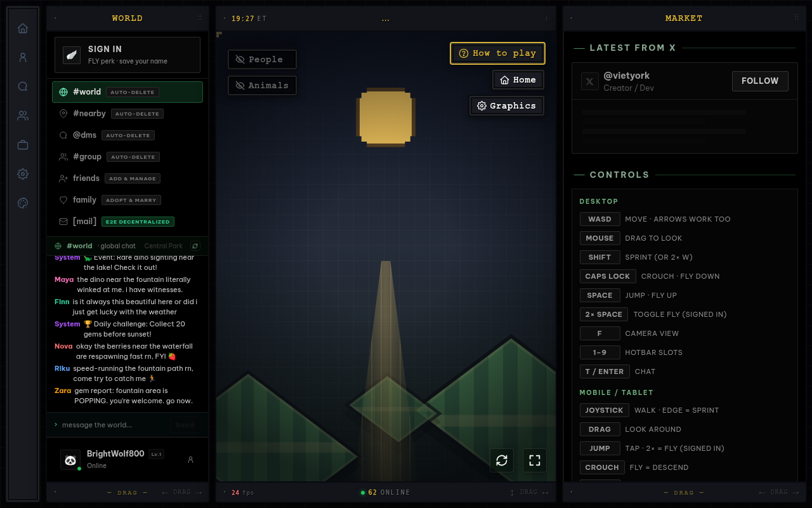Click the refresh icon in the #world chat header
Screen dimensions: 812x508
point(195,246)
